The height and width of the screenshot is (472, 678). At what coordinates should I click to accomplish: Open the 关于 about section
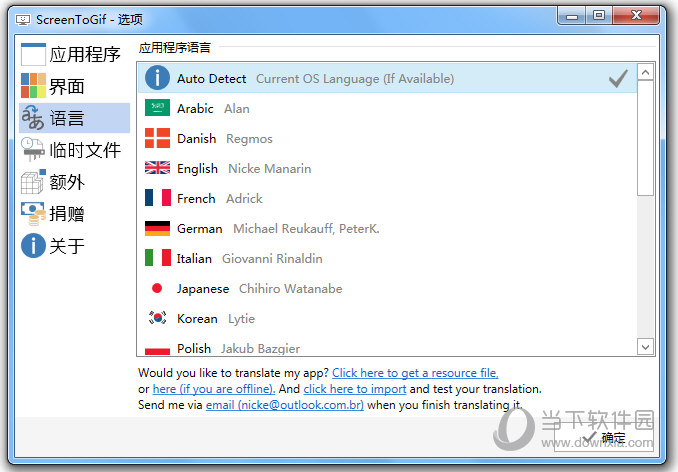click(x=74, y=246)
